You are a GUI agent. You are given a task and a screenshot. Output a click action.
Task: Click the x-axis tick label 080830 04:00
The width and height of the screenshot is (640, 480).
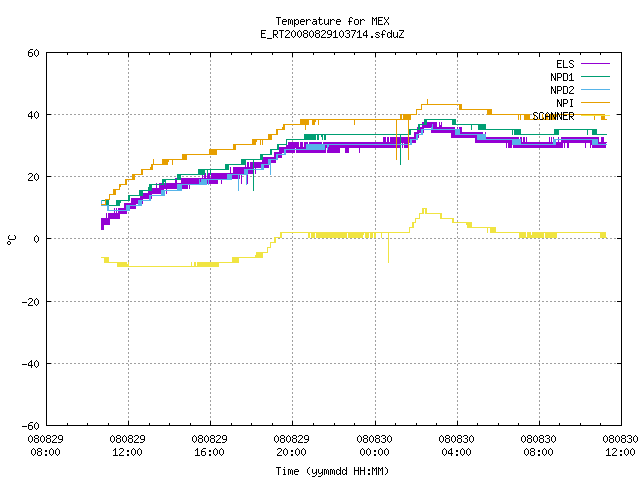tap(457, 446)
